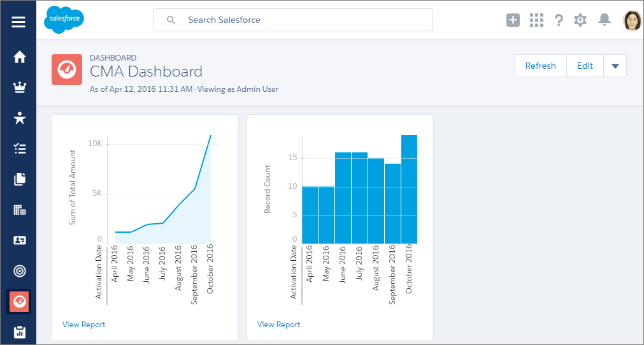Open the hamburger navigation menu
The width and height of the screenshot is (644, 345).
18,22
